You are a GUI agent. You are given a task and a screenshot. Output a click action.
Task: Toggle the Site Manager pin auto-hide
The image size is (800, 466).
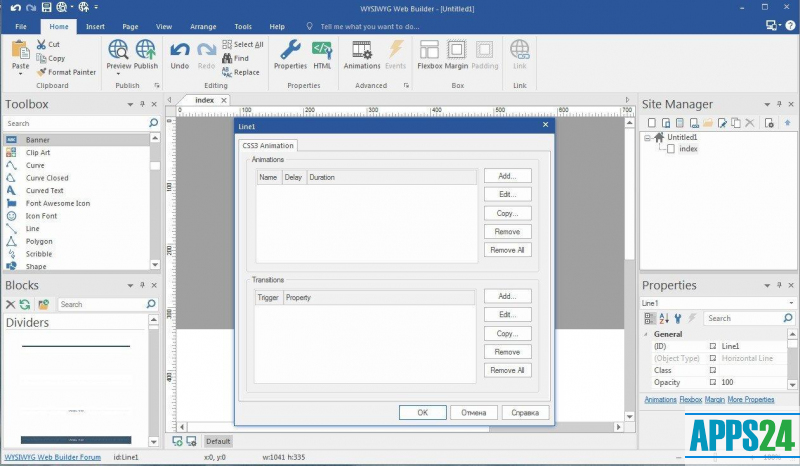(777, 104)
